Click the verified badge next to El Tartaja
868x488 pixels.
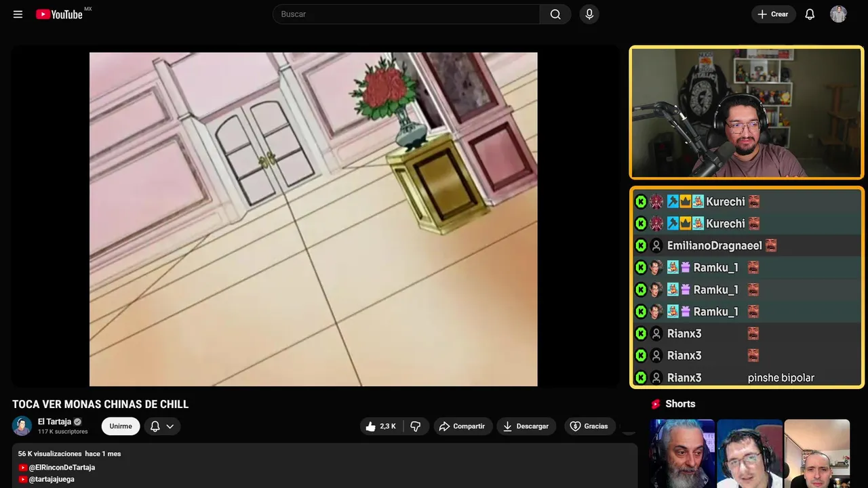pyautogui.click(x=77, y=422)
